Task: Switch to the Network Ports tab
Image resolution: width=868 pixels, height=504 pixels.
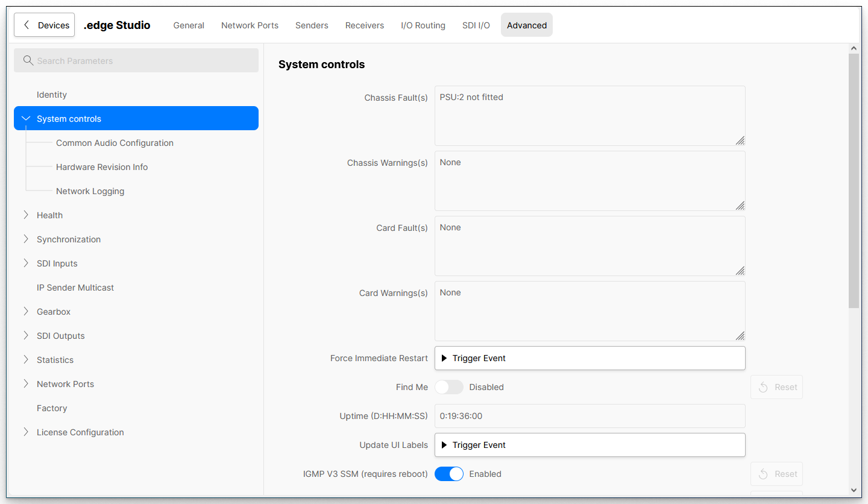Action: 250,25
